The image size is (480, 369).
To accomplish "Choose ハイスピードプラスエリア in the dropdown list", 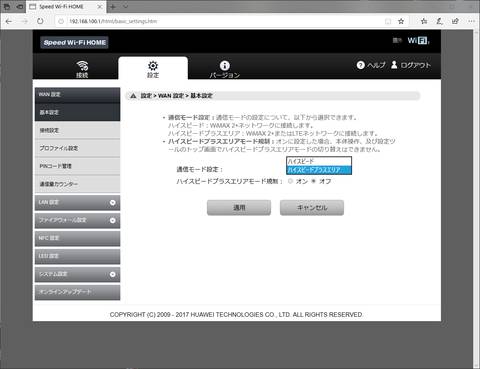I will point(319,170).
